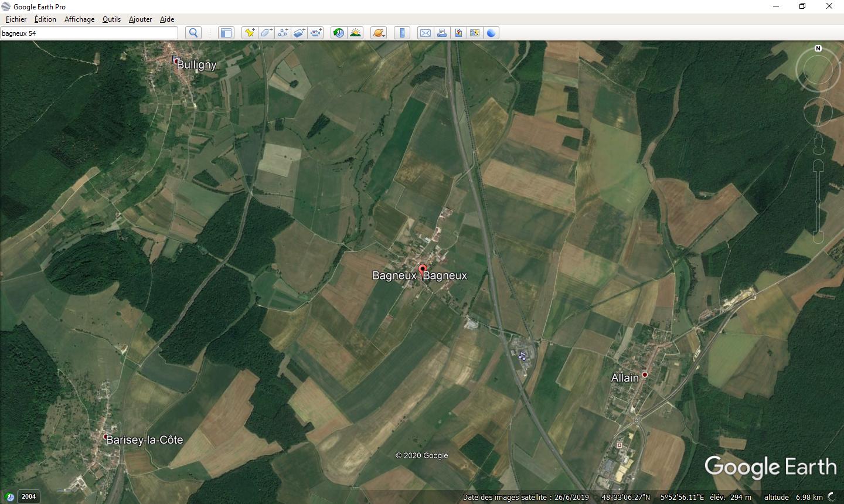The height and width of the screenshot is (504, 844).
Task: Click the zoom slider track
Action: pos(818,202)
